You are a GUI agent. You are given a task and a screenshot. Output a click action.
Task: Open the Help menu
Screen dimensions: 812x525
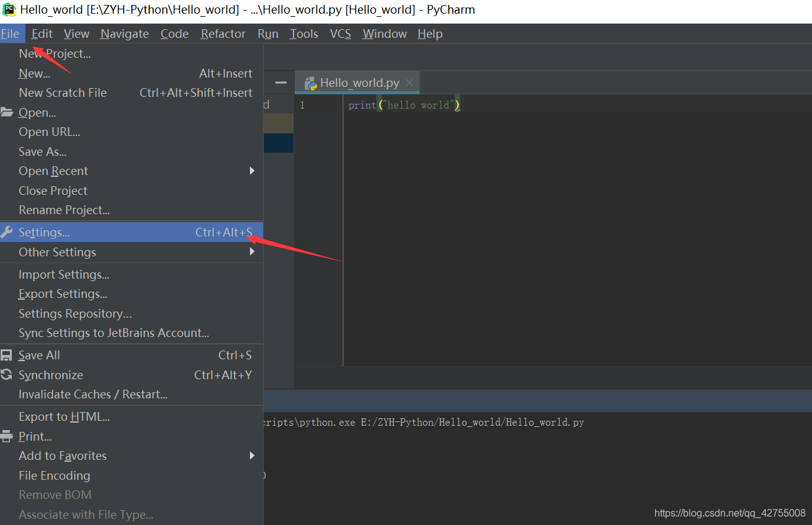pos(430,34)
